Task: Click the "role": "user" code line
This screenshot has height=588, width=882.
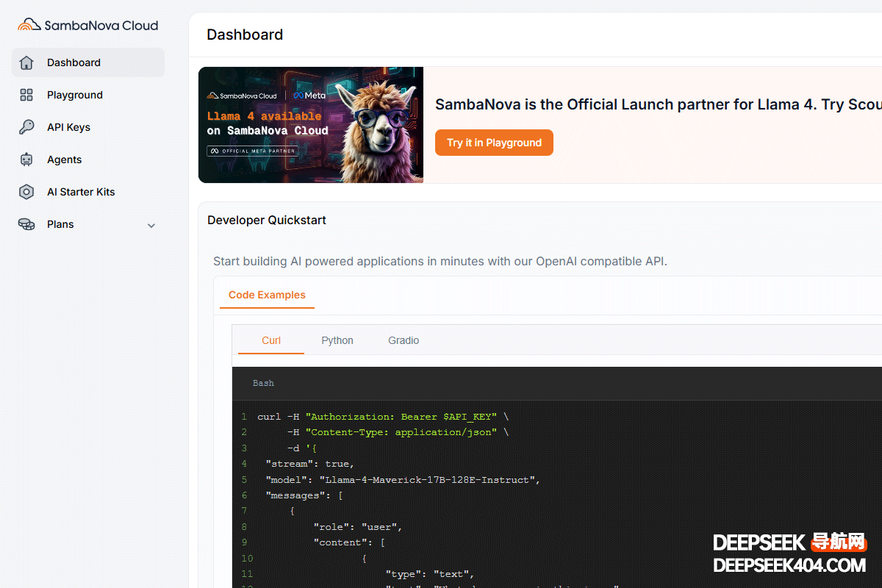Action: (x=358, y=527)
